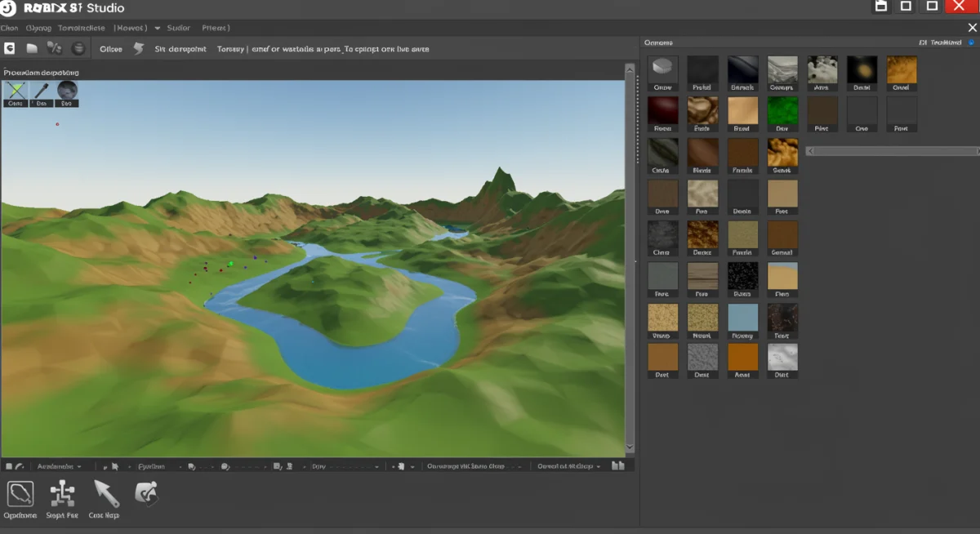Click the lightning bolt icon in the toolbar

click(x=138, y=48)
